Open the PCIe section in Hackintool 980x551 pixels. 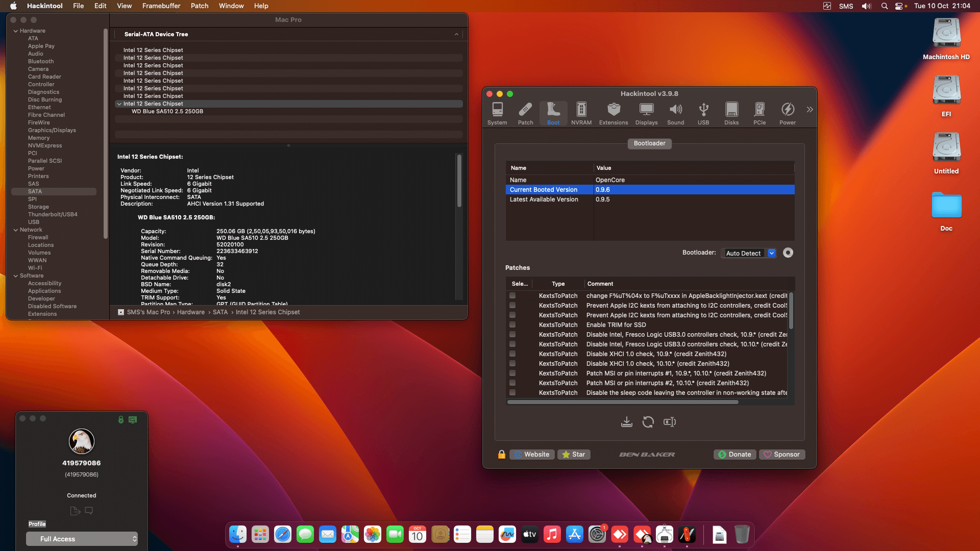point(759,112)
